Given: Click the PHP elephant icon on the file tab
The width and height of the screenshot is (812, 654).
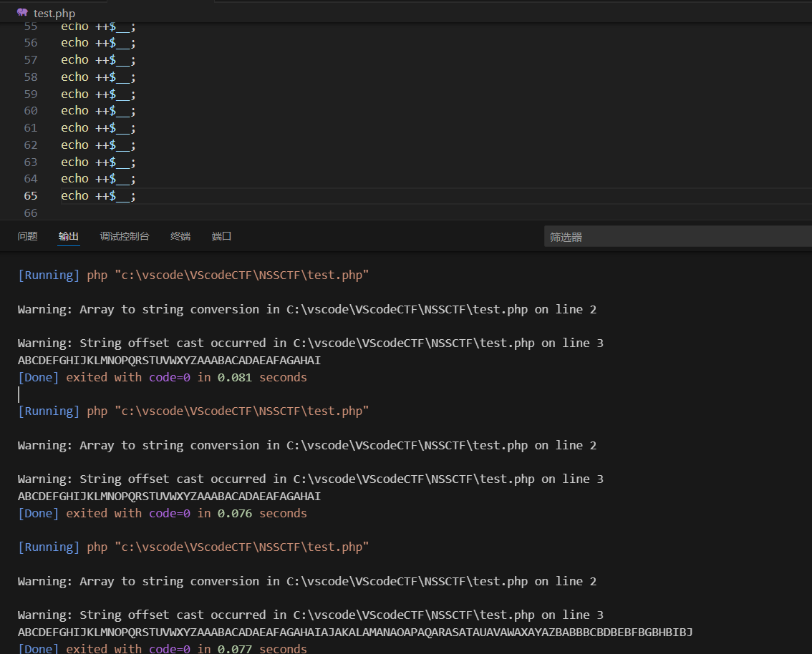Looking at the screenshot, I should (22, 13).
